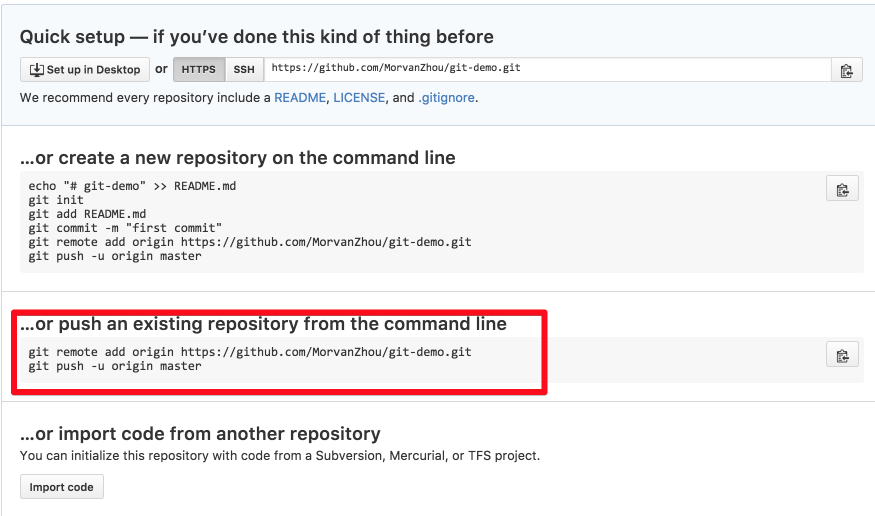The image size is (875, 516).
Task: Click the Subversion, Mercurial, or TFS description text
Action: pyautogui.click(x=280, y=456)
